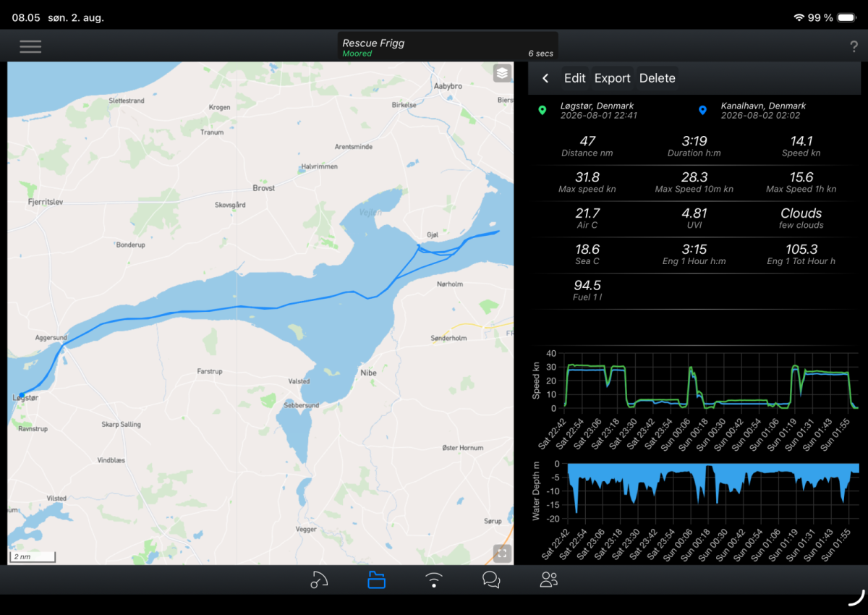This screenshot has width=868, height=615.
Task: Open the help question mark icon
Action: point(854,47)
